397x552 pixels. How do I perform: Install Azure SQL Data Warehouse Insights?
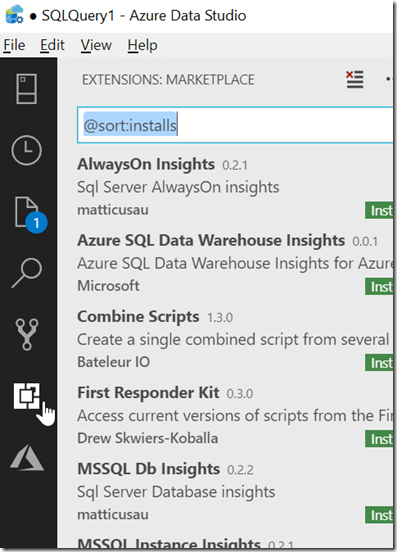(379, 287)
